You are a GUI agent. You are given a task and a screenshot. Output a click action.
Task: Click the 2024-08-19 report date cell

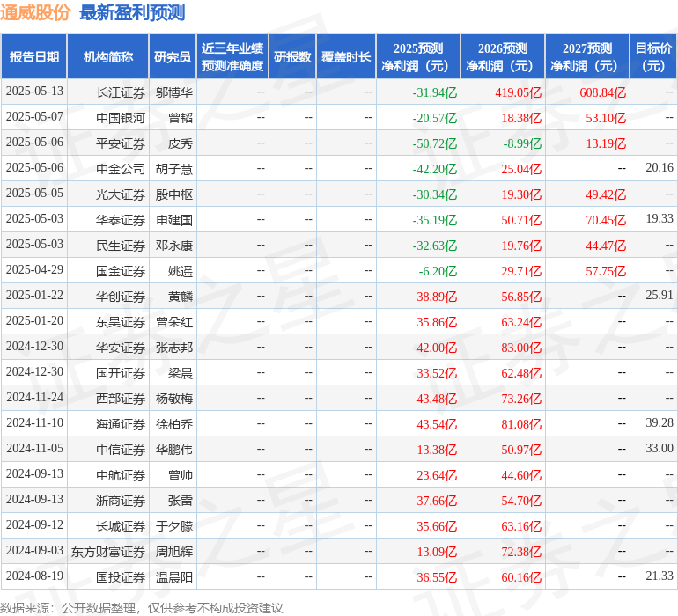(34, 576)
